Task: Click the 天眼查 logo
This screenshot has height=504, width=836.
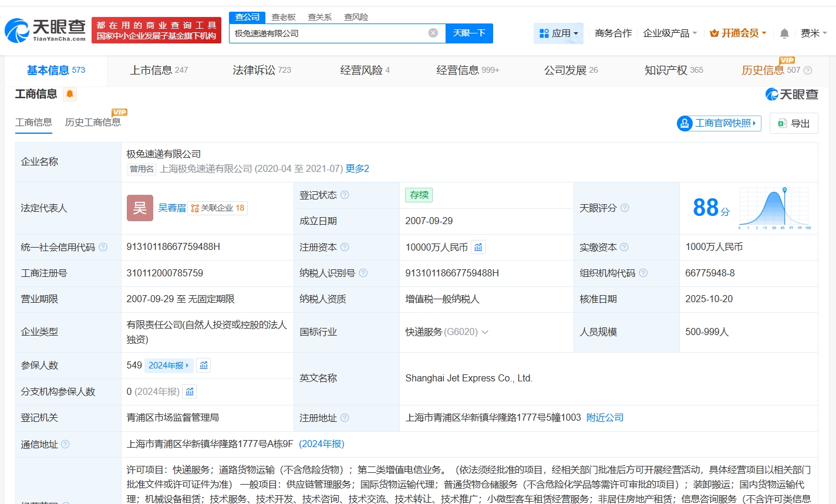Action: click(45, 30)
